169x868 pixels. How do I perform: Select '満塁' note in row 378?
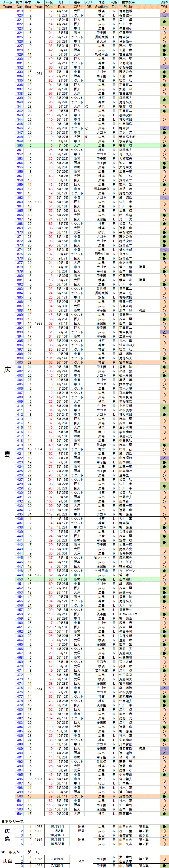click(x=142, y=267)
